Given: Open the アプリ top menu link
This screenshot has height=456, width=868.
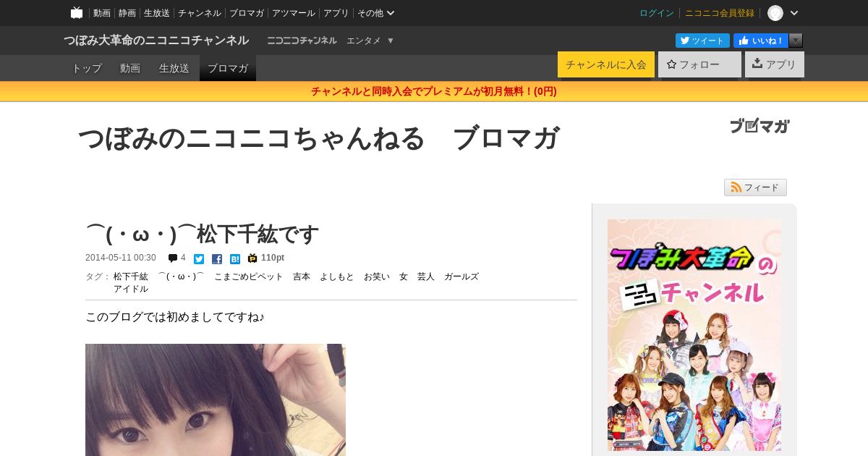Looking at the screenshot, I should pyautogui.click(x=336, y=13).
